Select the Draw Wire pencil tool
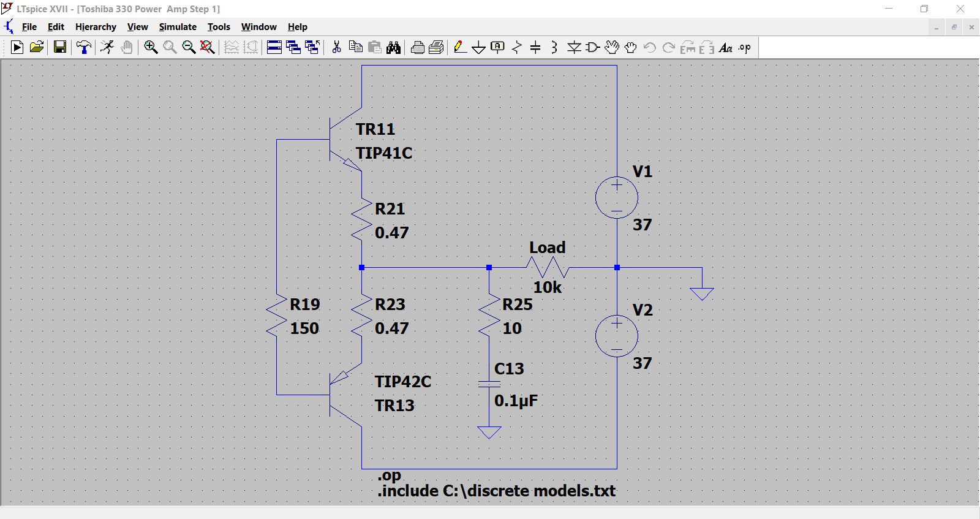The image size is (980, 519). point(460,47)
